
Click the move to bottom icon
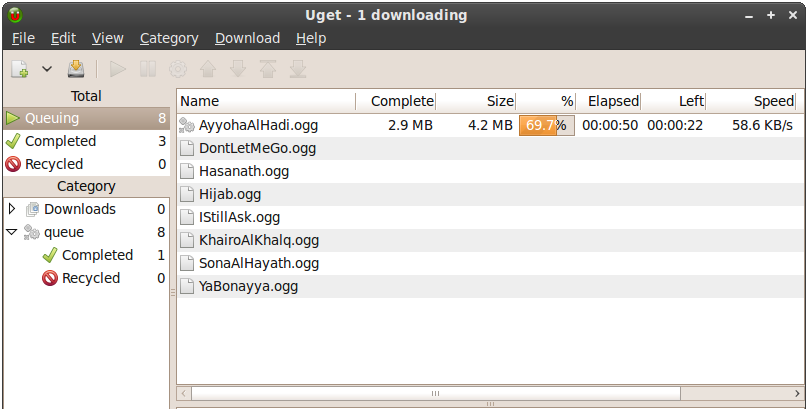(x=298, y=69)
